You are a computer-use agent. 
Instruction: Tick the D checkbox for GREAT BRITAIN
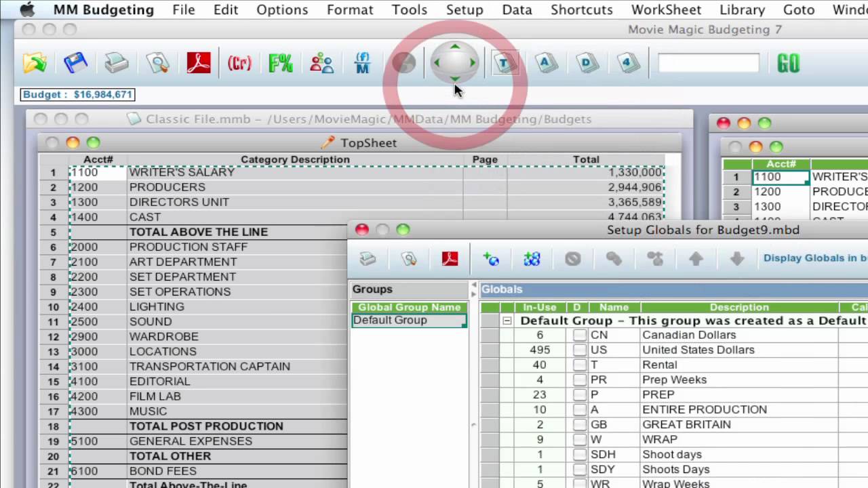click(579, 424)
